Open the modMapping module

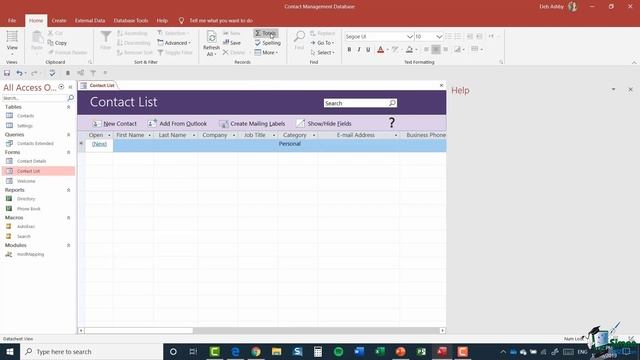pos(30,254)
